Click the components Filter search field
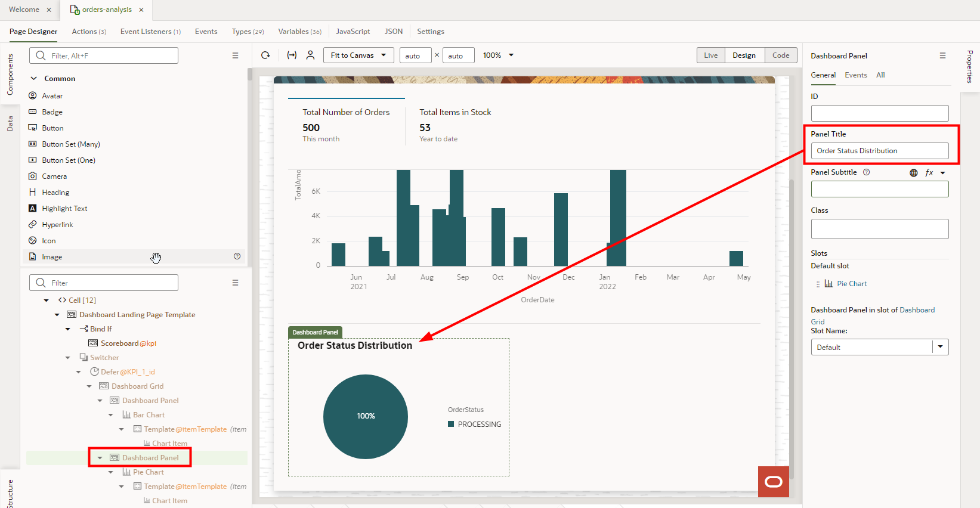 pos(104,55)
